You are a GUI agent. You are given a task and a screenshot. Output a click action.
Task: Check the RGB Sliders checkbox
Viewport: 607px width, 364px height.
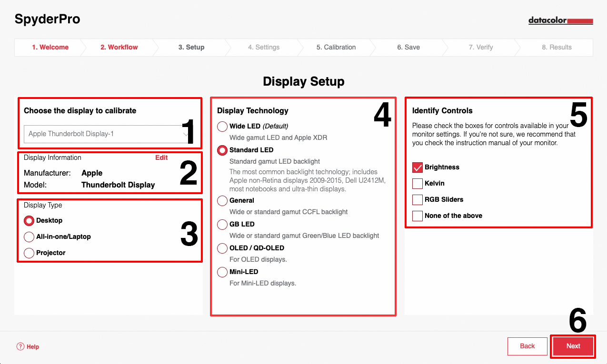coord(418,200)
